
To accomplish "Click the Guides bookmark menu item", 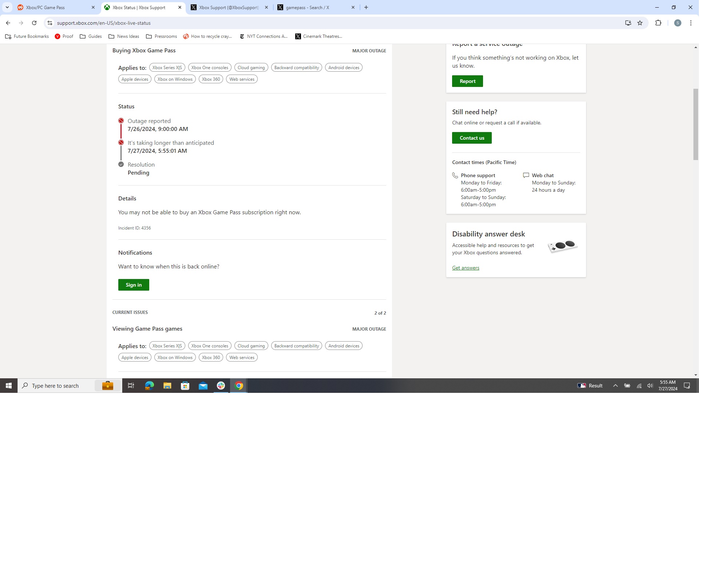I will (91, 36).
